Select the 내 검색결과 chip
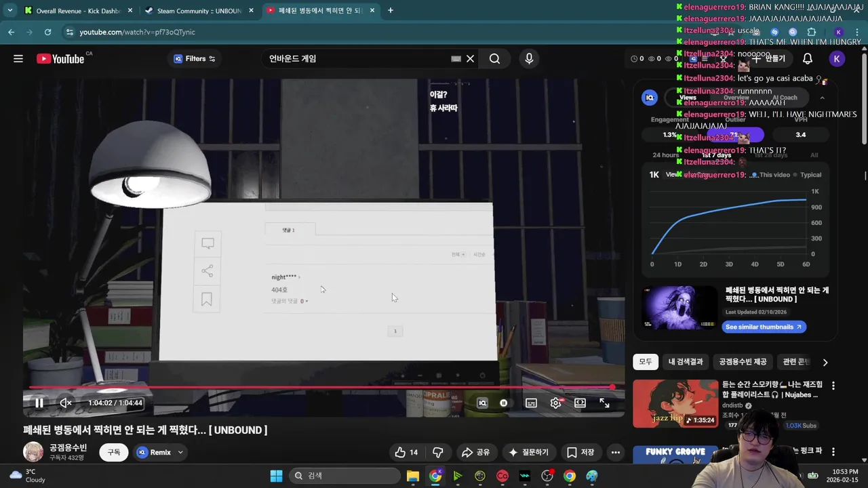Image resolution: width=868 pixels, height=488 pixels. pyautogui.click(x=686, y=362)
